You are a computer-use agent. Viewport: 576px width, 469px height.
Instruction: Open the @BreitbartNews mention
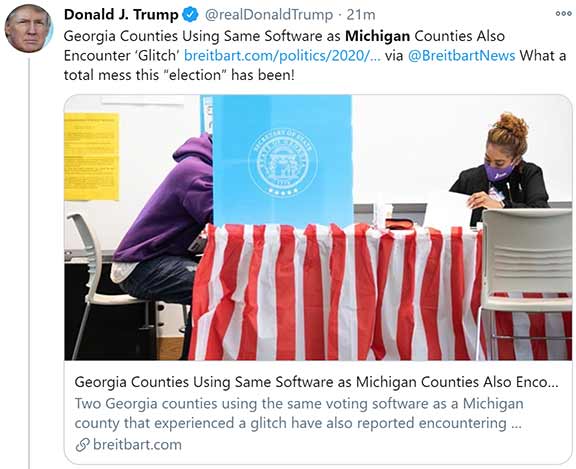tap(461, 56)
